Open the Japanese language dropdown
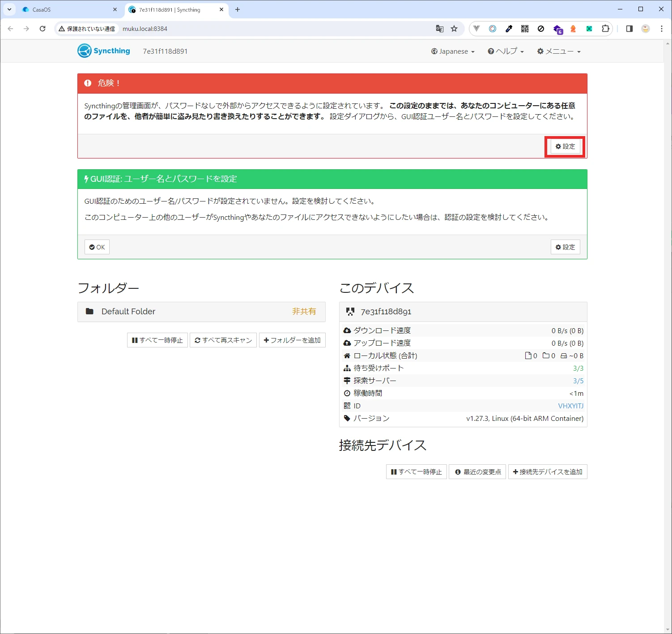 (453, 51)
